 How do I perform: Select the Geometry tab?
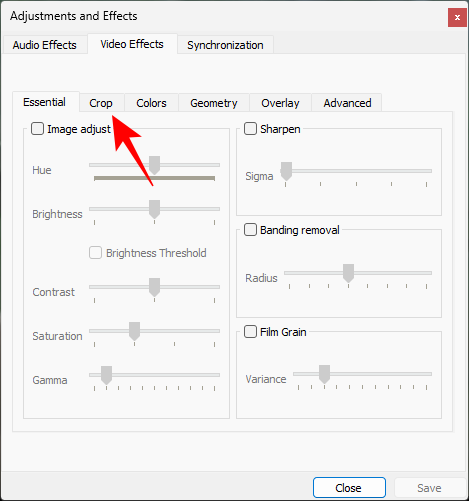click(214, 103)
